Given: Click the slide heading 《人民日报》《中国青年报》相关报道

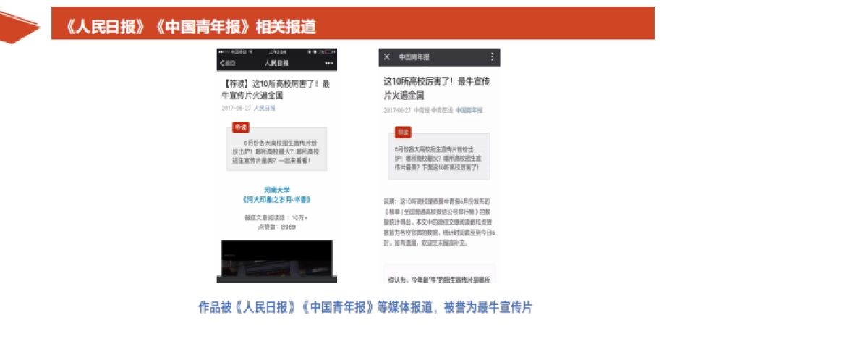Looking at the screenshot, I should click(190, 26).
